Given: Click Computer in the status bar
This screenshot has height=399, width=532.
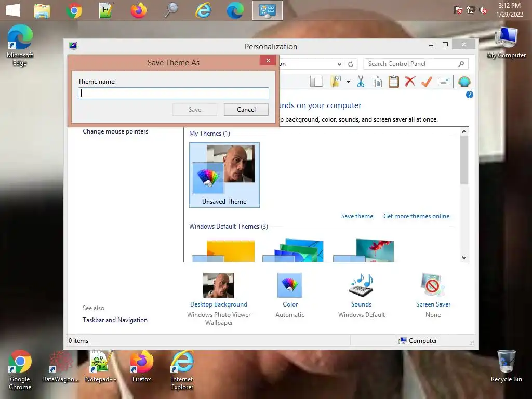Looking at the screenshot, I should point(418,341).
